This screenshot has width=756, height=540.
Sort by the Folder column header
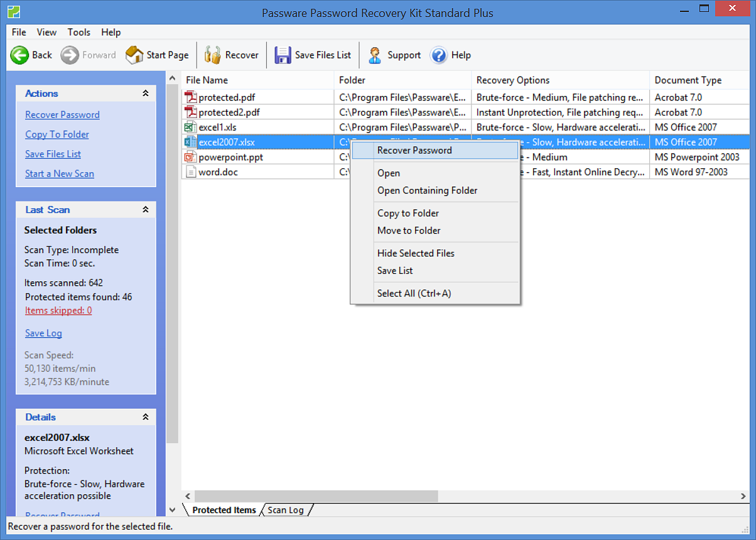pyautogui.click(x=402, y=80)
